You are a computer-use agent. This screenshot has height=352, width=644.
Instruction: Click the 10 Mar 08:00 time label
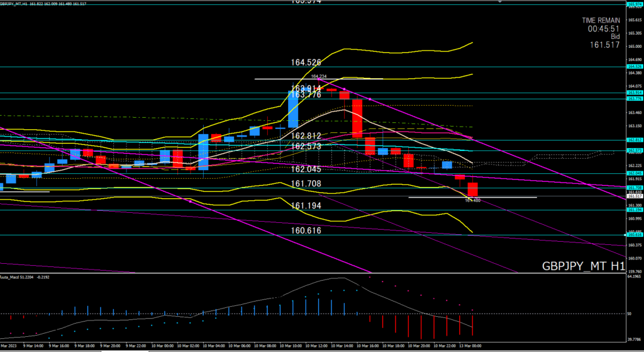tap(265, 346)
